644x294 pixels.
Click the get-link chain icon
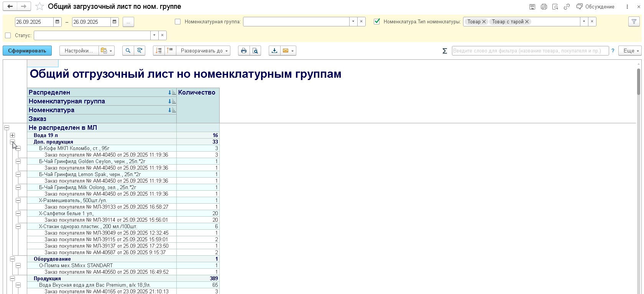(567, 7)
